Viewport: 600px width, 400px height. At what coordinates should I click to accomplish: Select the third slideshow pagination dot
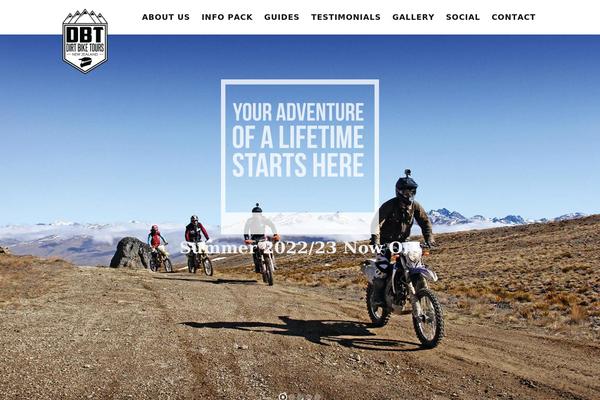(300, 397)
